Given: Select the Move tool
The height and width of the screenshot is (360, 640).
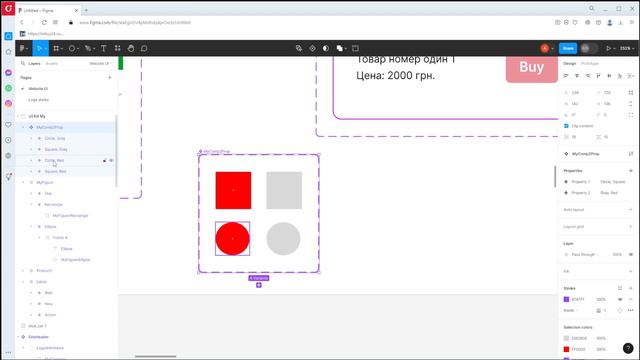Looking at the screenshot, I should (x=39, y=48).
